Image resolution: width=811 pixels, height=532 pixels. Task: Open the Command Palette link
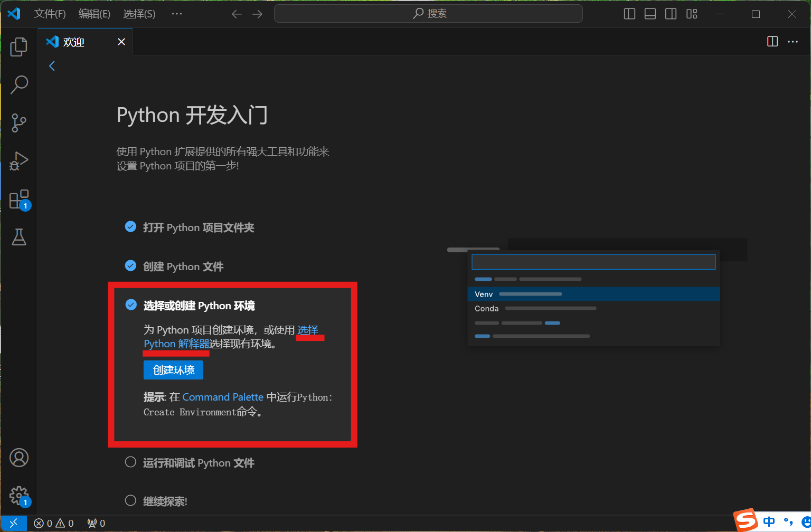pyautogui.click(x=223, y=397)
